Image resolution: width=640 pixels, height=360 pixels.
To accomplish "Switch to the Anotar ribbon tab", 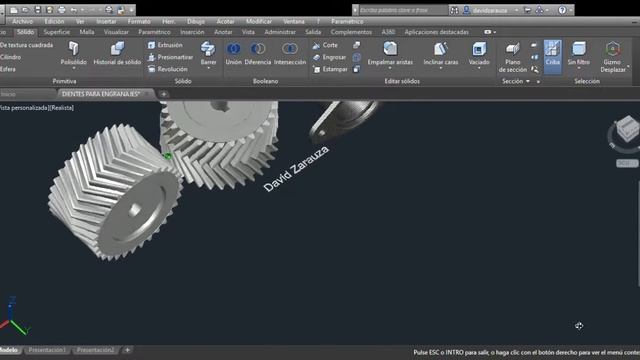I will tap(223, 32).
